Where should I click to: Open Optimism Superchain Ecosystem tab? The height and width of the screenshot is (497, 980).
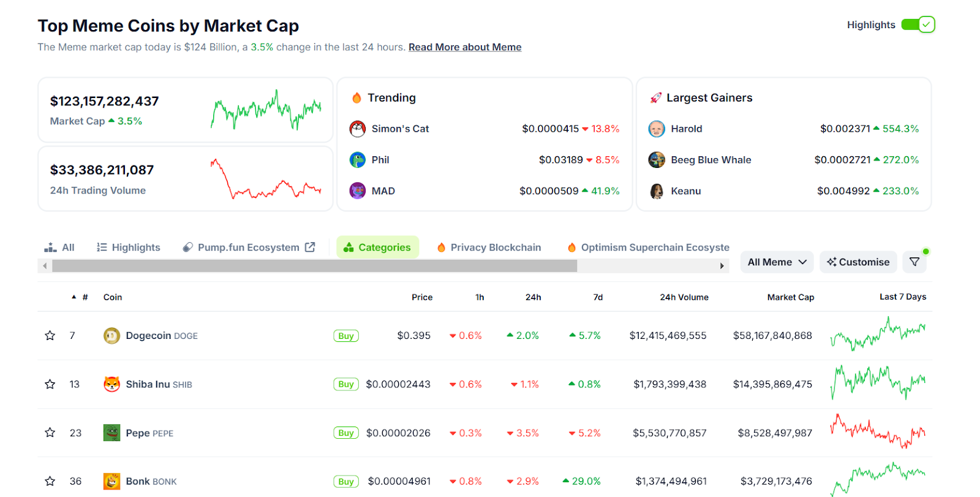(649, 248)
